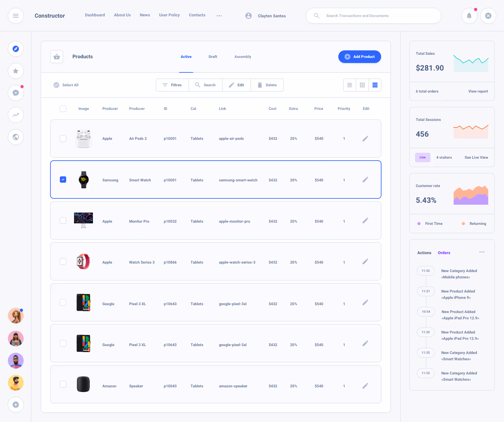Open the three-dots menu in Actions panel

[x=482, y=252]
